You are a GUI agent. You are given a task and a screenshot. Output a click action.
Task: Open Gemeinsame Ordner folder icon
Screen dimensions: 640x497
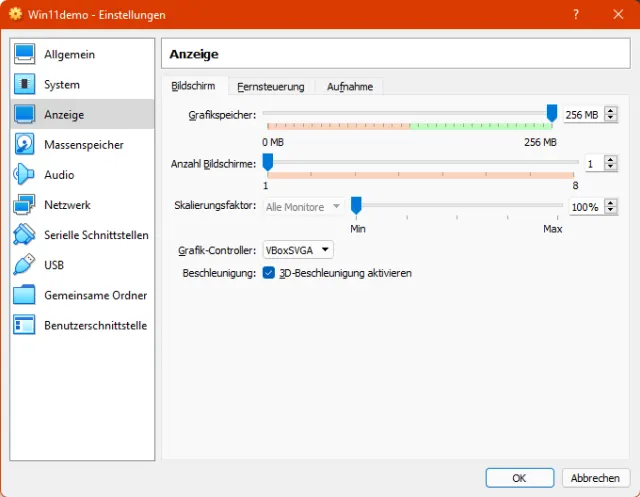coord(25,295)
